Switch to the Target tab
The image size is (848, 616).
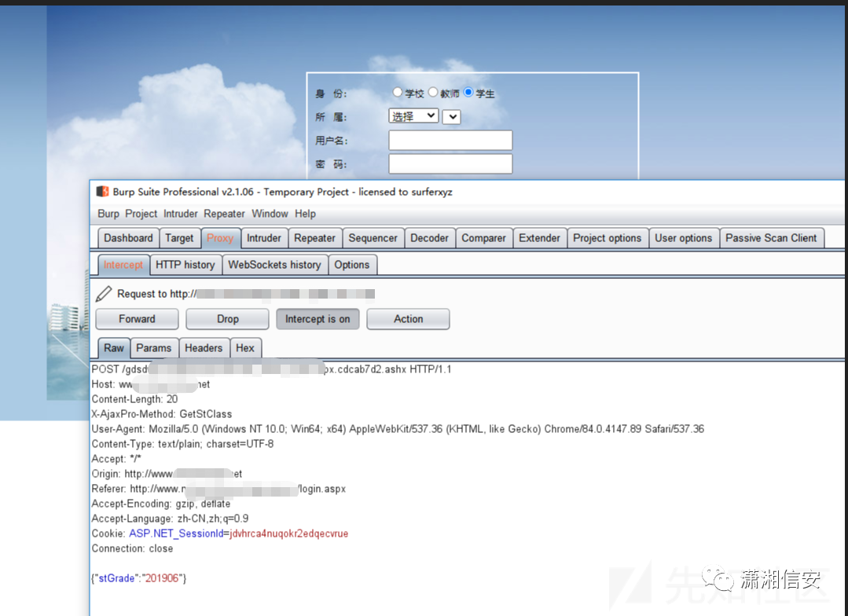[x=179, y=238]
